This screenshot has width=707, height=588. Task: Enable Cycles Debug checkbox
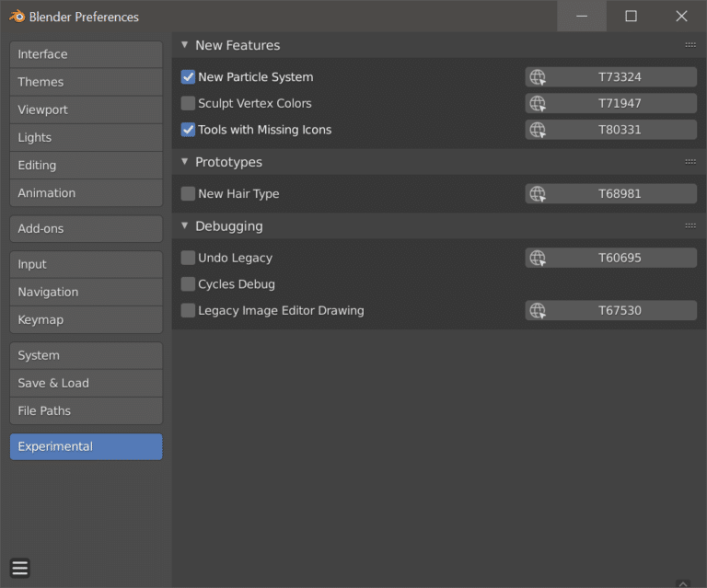click(x=188, y=283)
